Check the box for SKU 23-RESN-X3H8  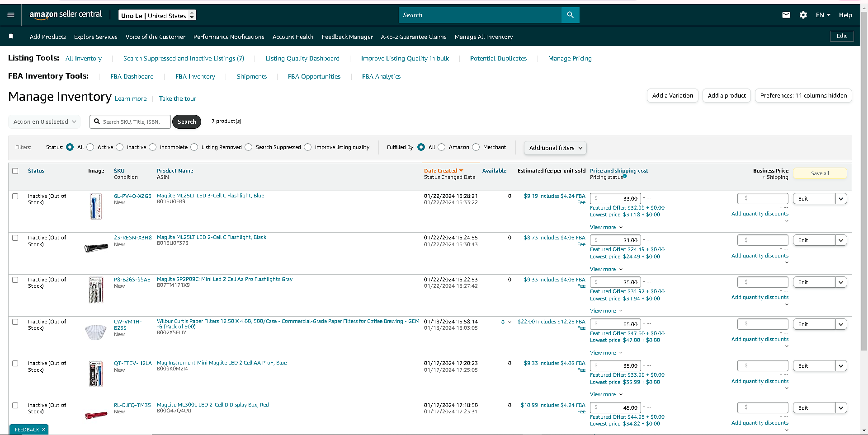15,238
